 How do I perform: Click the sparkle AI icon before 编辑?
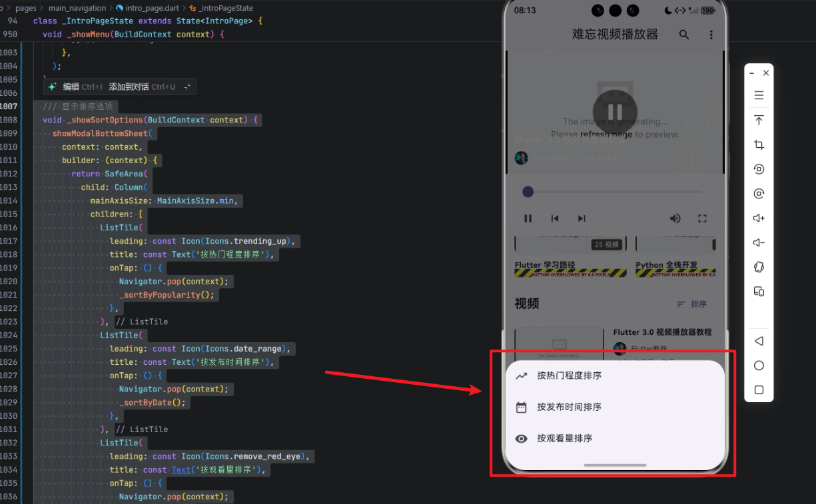point(52,87)
